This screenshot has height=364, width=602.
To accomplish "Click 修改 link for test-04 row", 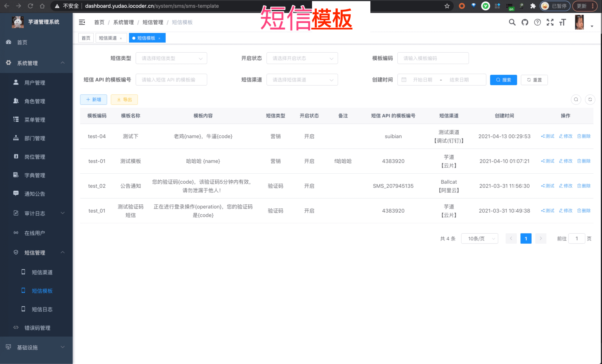I will pos(566,136).
